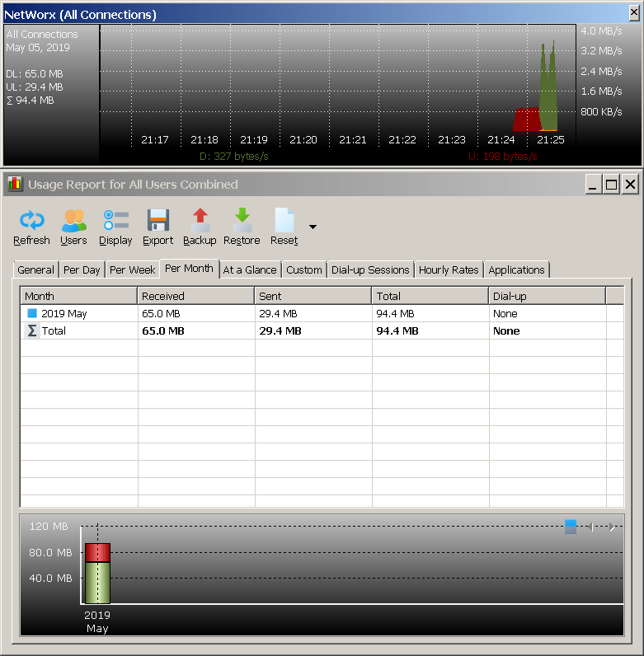644x656 pixels.
Task: Open the Users selection icon
Action: point(73,220)
